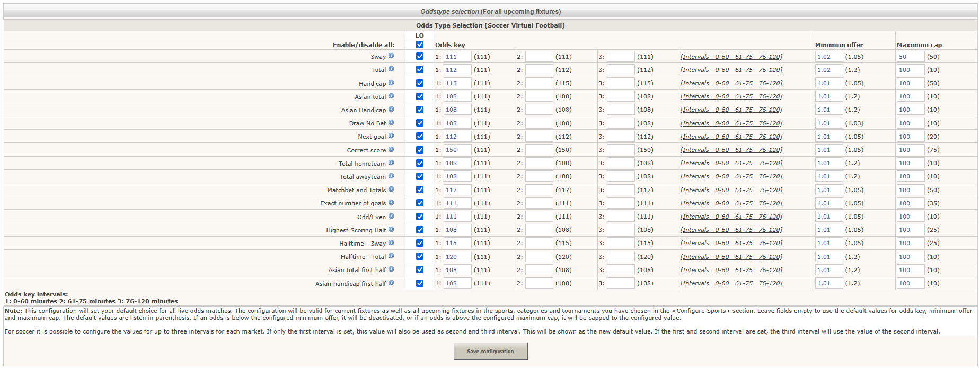The image size is (980, 369).
Task: Click the second interval odds key field for Halftime - 3way
Action: (x=539, y=244)
